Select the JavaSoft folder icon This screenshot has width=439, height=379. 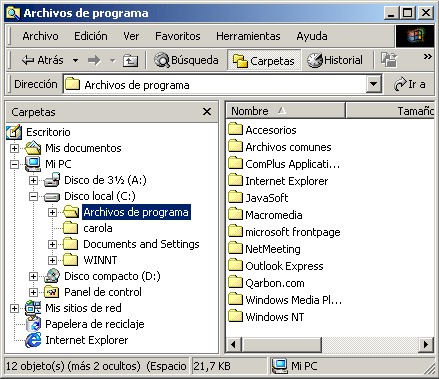(x=235, y=197)
